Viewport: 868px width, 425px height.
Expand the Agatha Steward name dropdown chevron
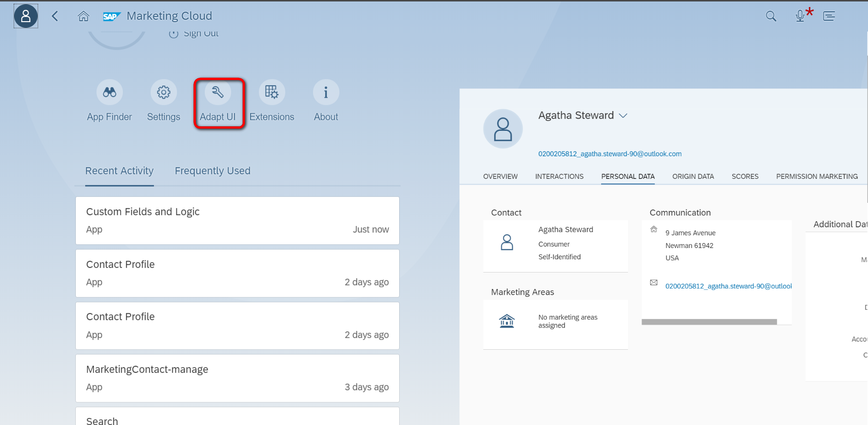(x=623, y=116)
